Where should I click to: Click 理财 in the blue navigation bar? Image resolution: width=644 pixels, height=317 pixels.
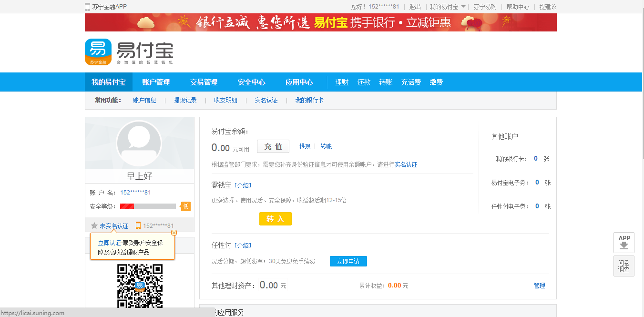342,82
